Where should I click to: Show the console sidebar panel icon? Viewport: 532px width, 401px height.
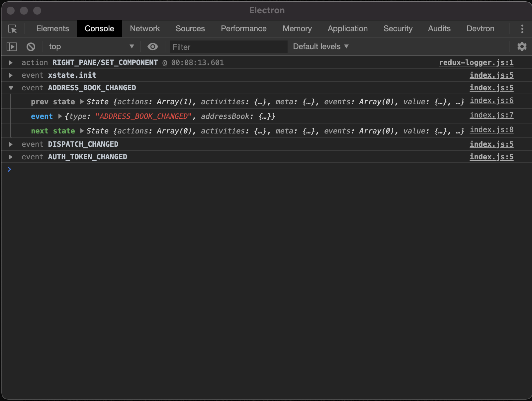pos(12,47)
